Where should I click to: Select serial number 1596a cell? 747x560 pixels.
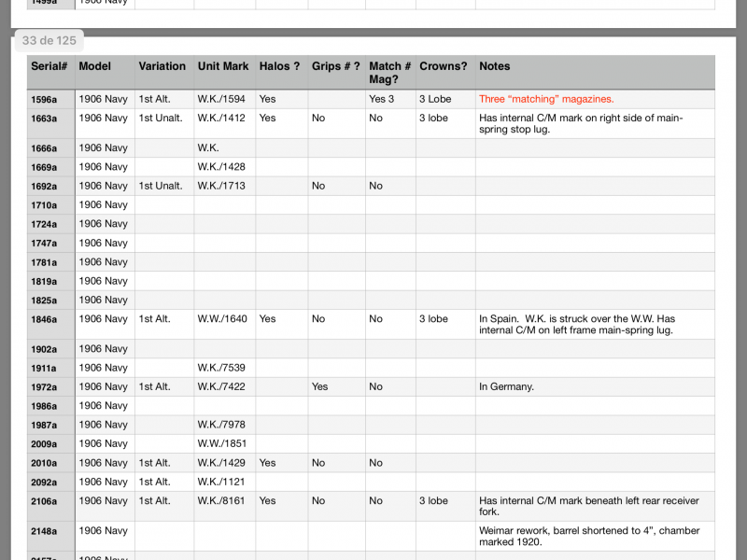tap(43, 100)
